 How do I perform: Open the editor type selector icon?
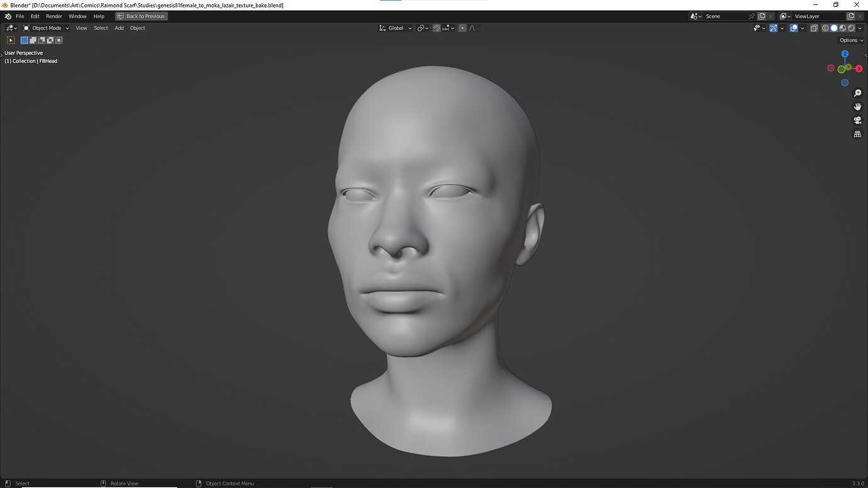9,28
